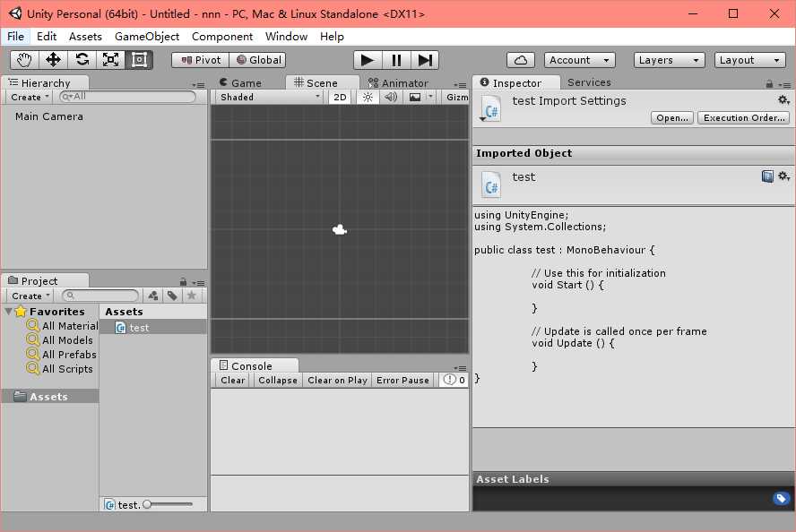Click the Execution Order button
This screenshot has height=532, width=796.
point(744,117)
